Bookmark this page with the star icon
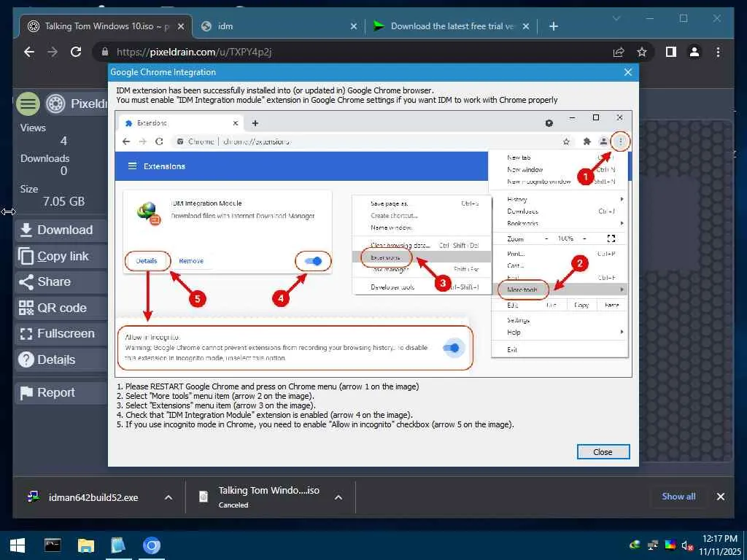The width and height of the screenshot is (747, 560). pos(642,52)
